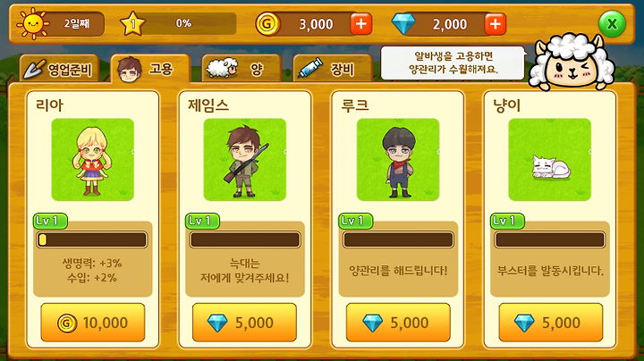Hire 루크 for 5,000 diamonds
Viewport: 644px width, 361px height.
click(x=398, y=323)
